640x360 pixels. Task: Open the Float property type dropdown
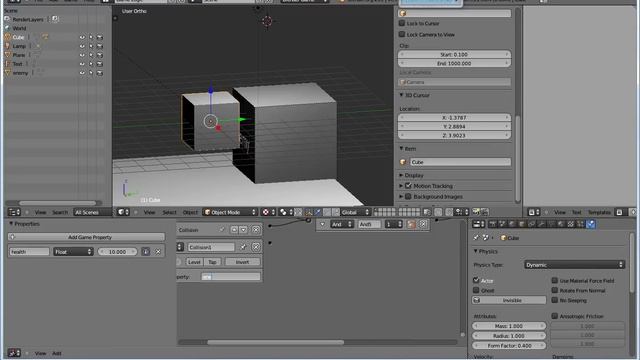click(x=73, y=252)
